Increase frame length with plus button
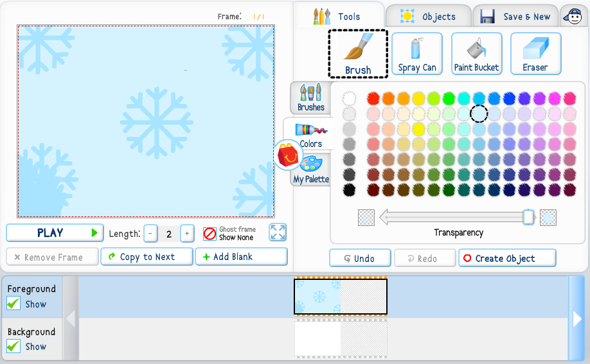Screen dimensions: 590x364 pyautogui.click(x=187, y=234)
